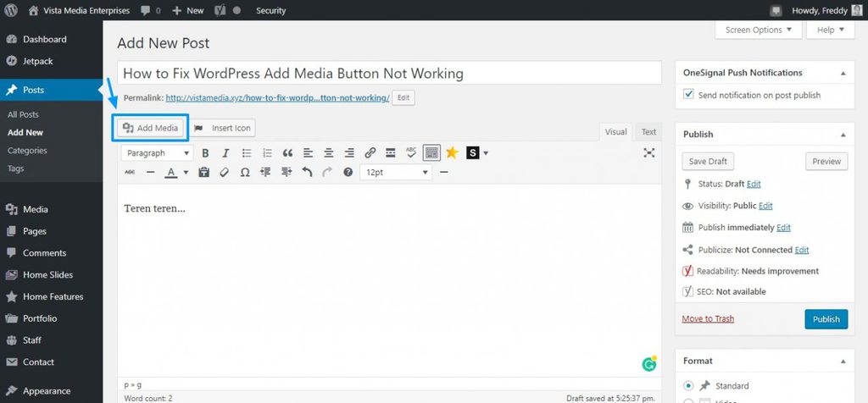Click into the post title field

pos(389,74)
